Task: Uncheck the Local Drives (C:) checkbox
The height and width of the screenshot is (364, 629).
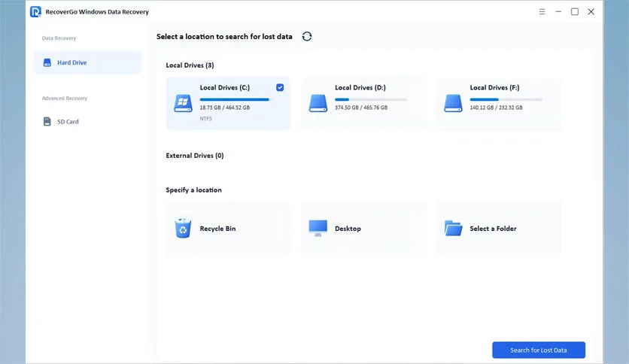Action: [x=280, y=87]
